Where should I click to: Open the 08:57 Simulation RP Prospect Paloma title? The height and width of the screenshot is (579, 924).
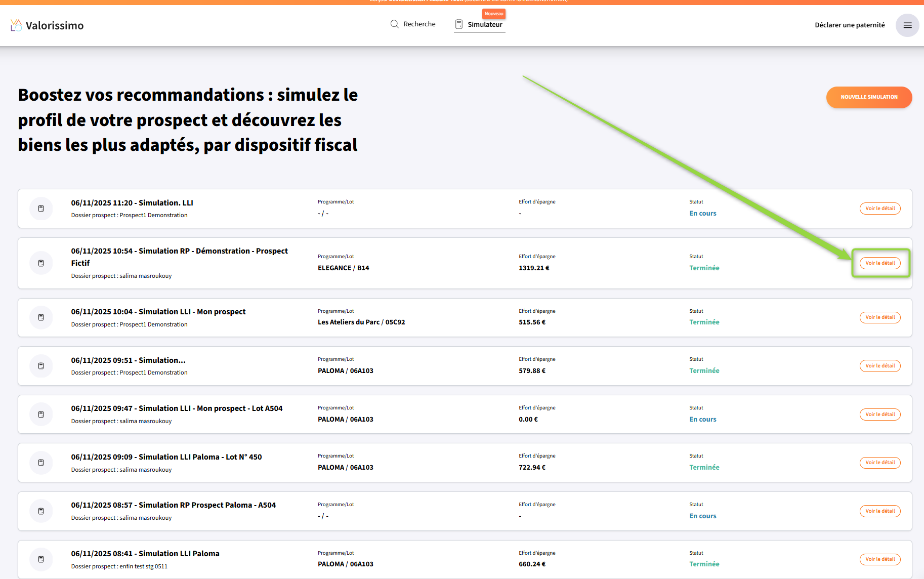174,505
